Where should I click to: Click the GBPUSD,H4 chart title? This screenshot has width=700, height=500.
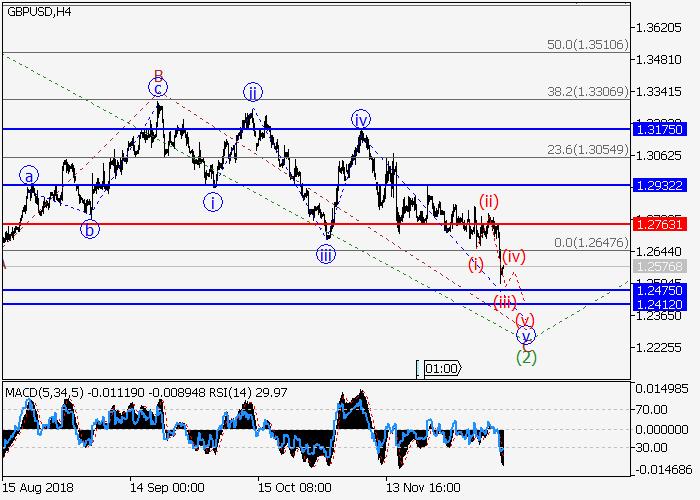(x=39, y=12)
